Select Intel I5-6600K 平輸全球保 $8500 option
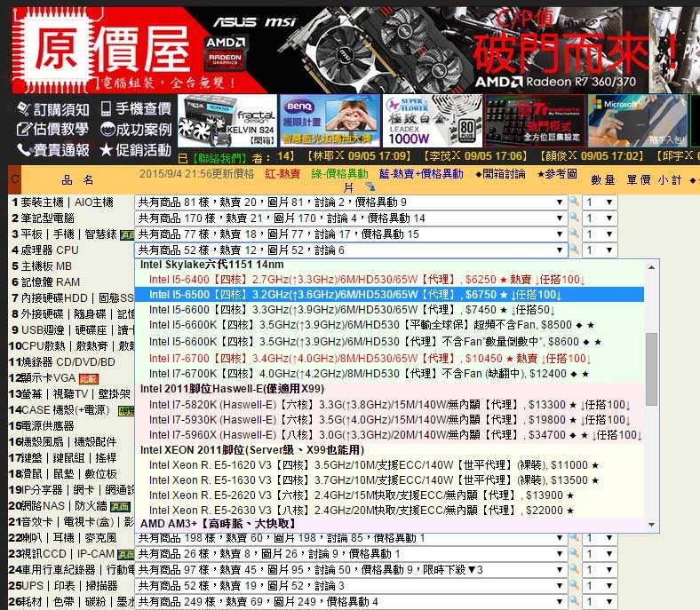 [389, 325]
